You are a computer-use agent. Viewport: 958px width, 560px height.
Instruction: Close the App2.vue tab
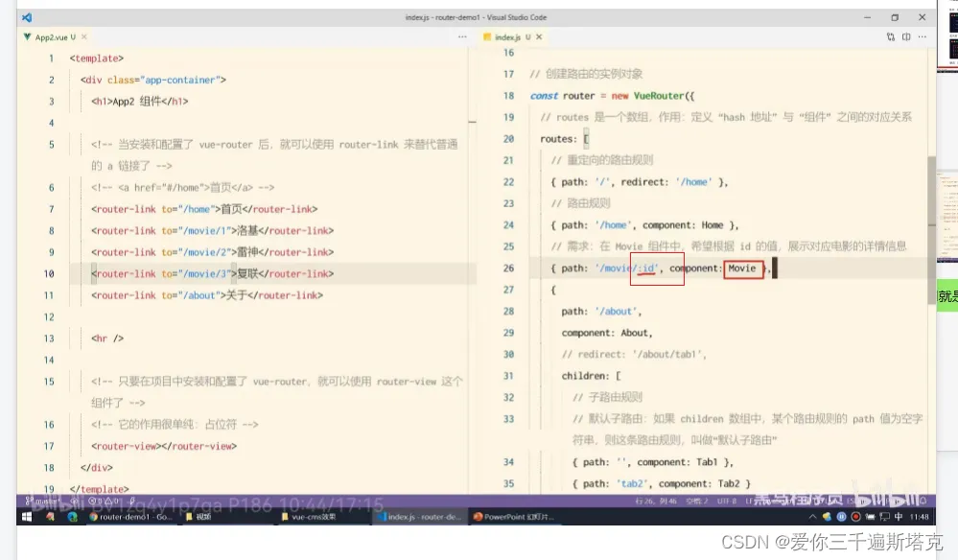coord(84,37)
